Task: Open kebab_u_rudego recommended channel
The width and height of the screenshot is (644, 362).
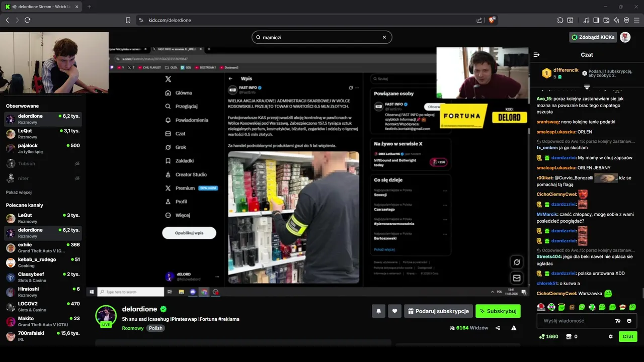Action: [x=43, y=262]
